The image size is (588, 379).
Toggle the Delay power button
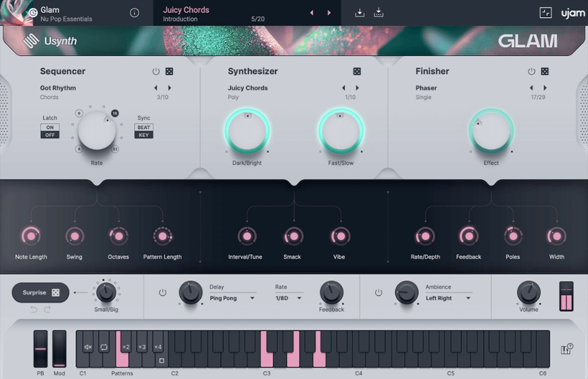click(162, 292)
